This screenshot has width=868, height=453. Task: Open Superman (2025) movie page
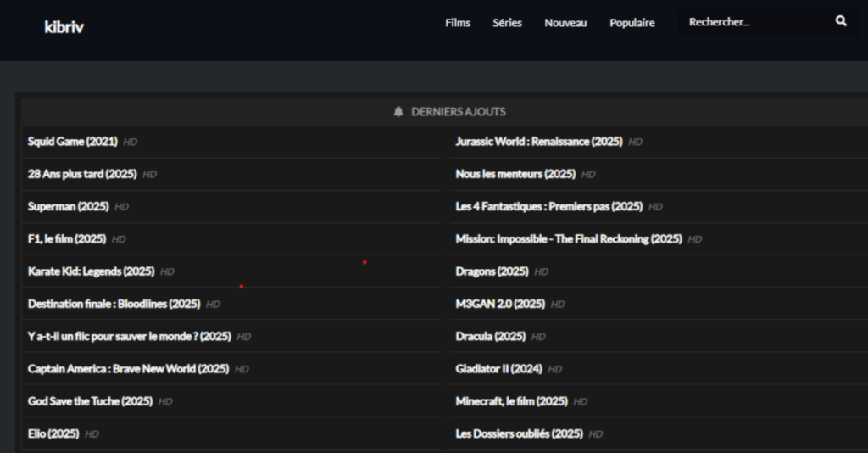[x=68, y=206]
